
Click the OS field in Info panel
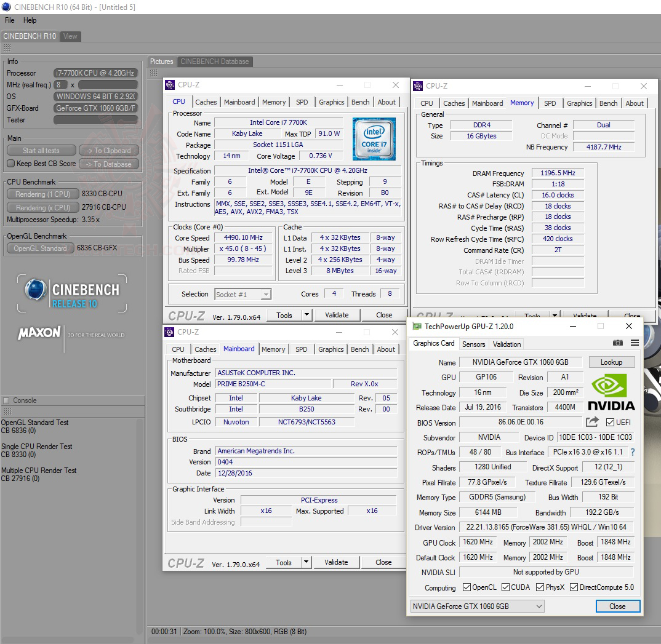click(x=95, y=97)
